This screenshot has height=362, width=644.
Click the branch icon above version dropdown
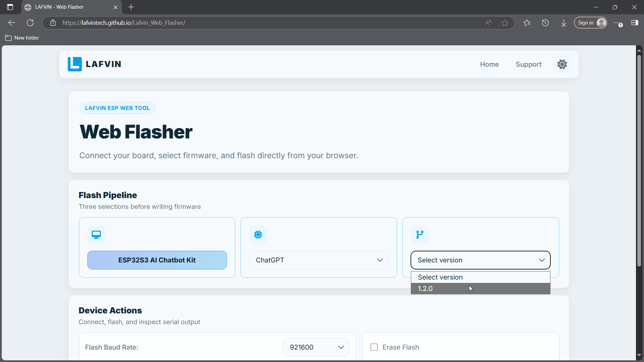click(420, 235)
